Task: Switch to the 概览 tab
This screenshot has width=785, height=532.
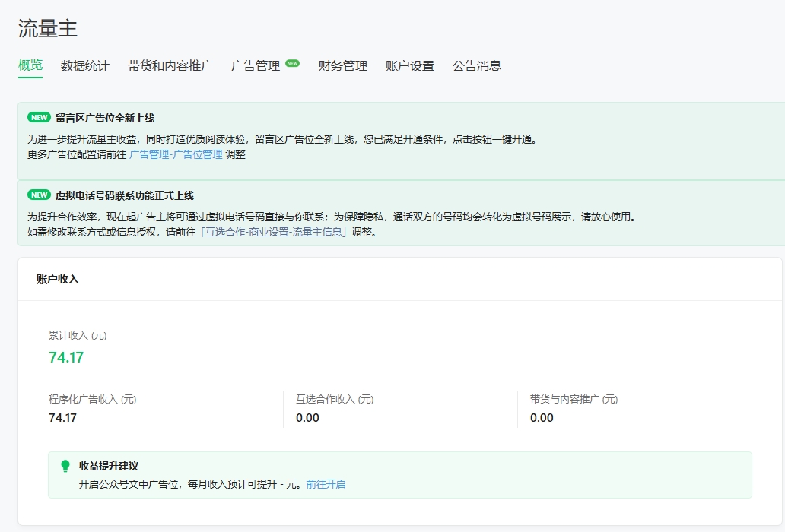Action: [30, 65]
